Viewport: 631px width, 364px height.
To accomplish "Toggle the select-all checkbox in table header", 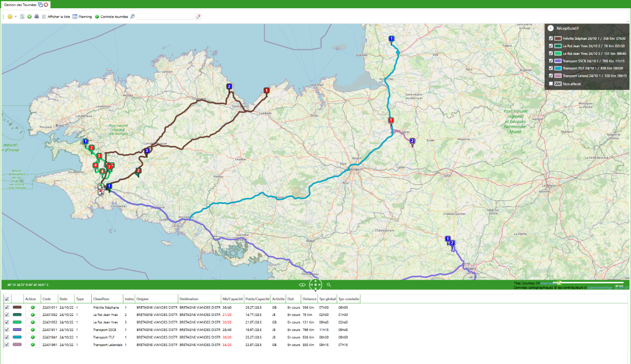I will [x=7, y=299].
